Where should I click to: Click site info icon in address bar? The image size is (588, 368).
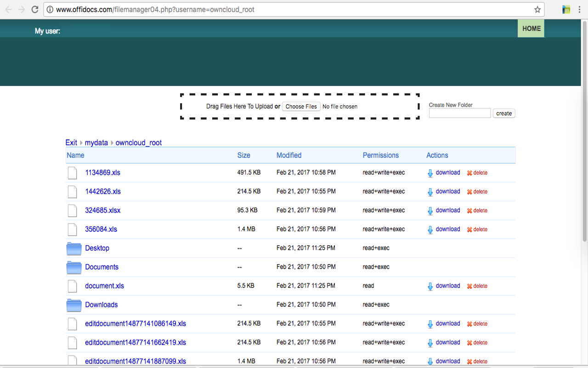pyautogui.click(x=50, y=9)
